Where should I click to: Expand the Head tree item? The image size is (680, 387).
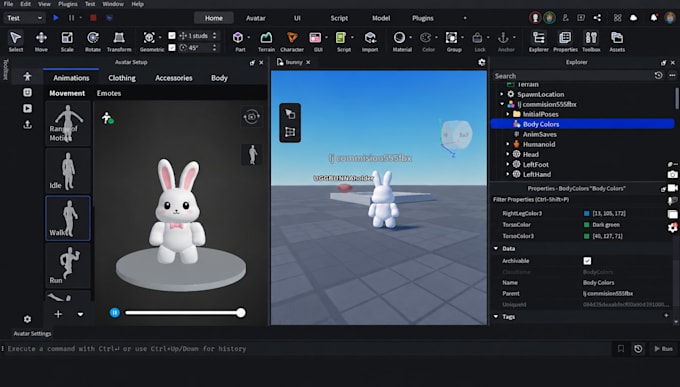pyautogui.click(x=508, y=154)
